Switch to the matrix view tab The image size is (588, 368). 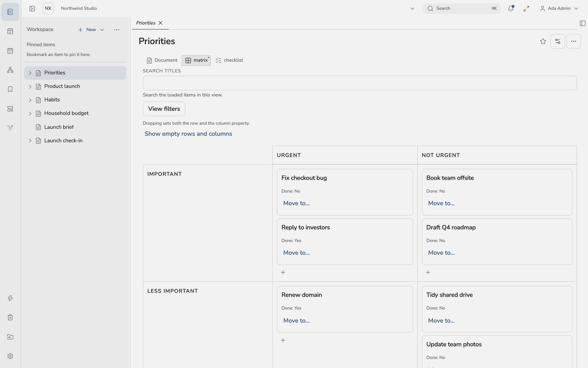click(x=196, y=60)
